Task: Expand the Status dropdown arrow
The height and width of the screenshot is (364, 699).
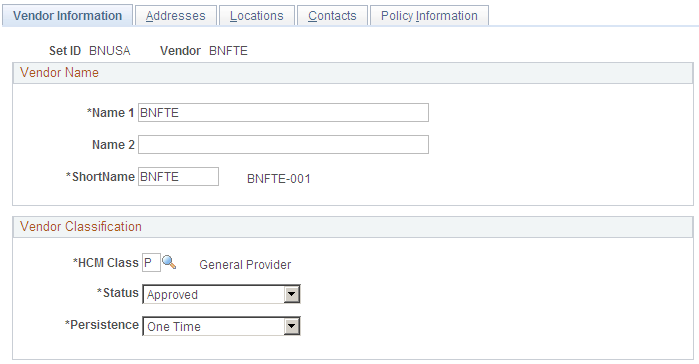Action: coord(292,294)
